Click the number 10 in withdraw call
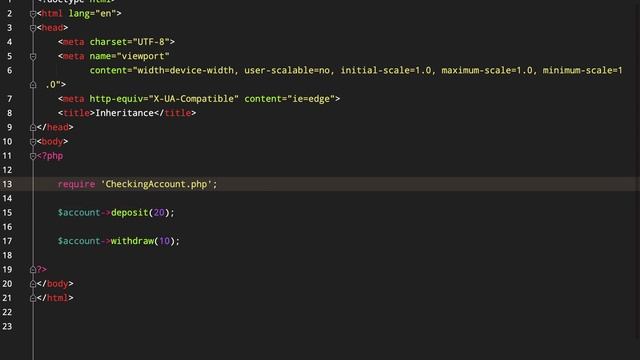The height and width of the screenshot is (360, 640). (x=164, y=241)
